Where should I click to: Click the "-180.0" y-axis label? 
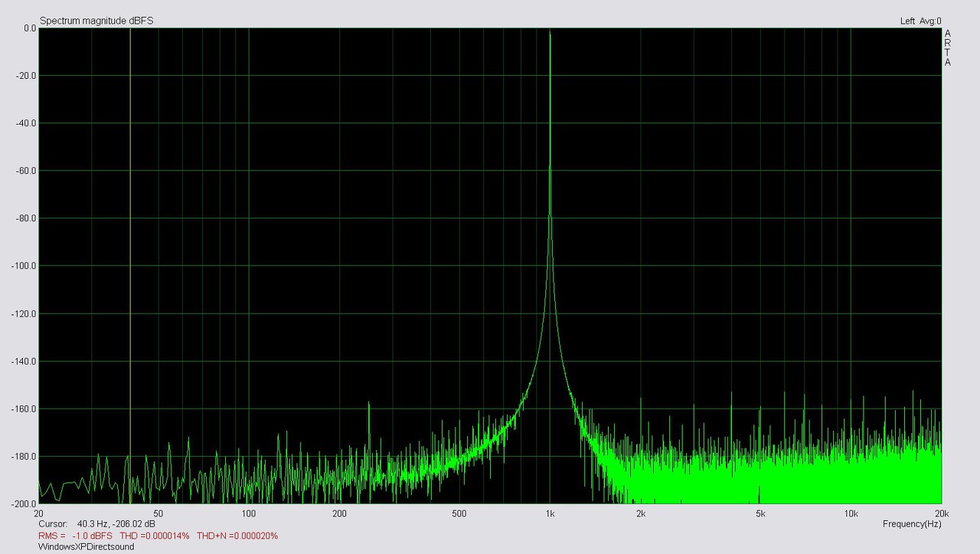[x=24, y=456]
